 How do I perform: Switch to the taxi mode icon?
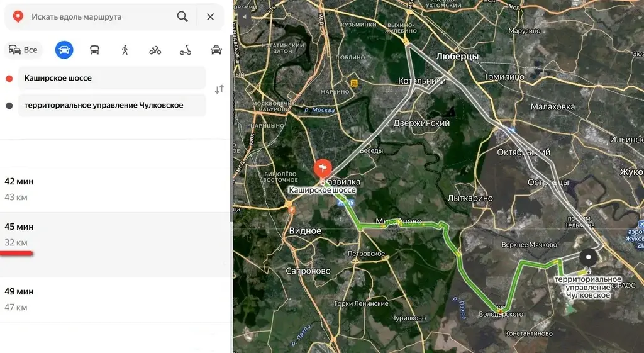[216, 50]
